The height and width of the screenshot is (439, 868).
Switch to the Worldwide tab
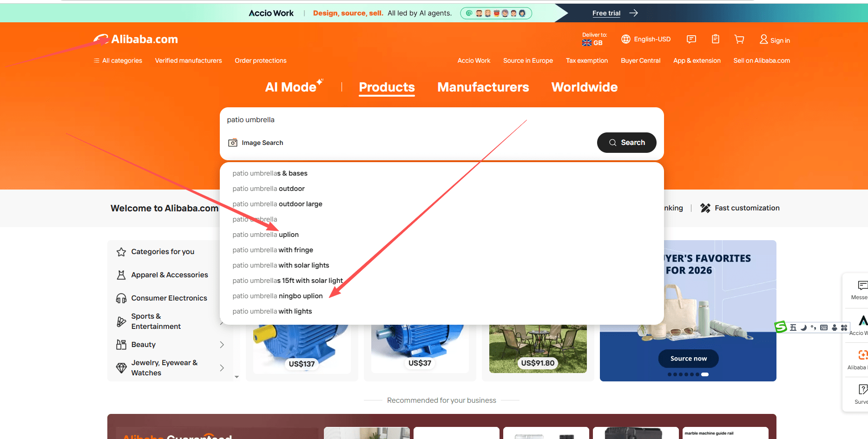tap(585, 87)
